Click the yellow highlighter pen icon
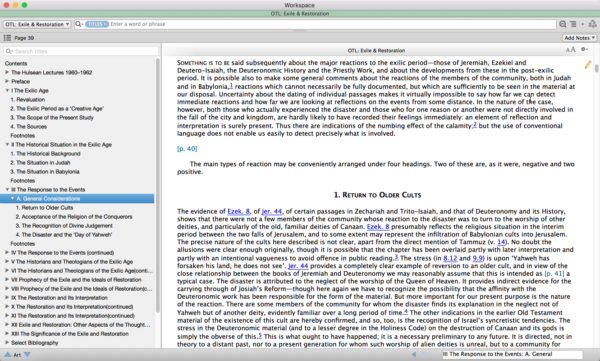This screenshot has width=600, height=361. tap(588, 65)
